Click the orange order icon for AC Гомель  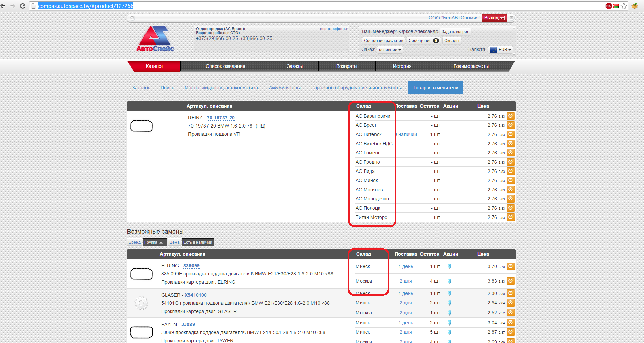(x=510, y=153)
